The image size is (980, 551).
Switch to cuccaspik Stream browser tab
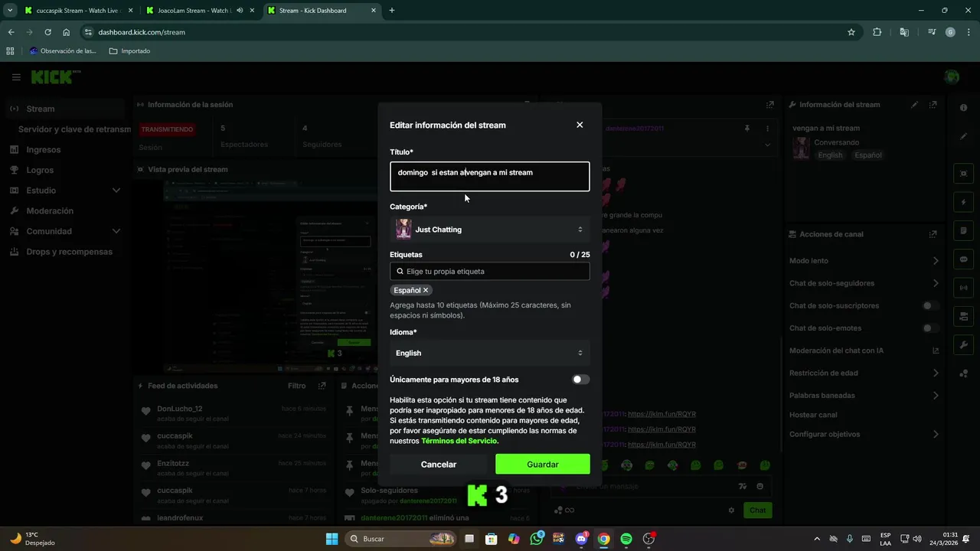(x=77, y=11)
